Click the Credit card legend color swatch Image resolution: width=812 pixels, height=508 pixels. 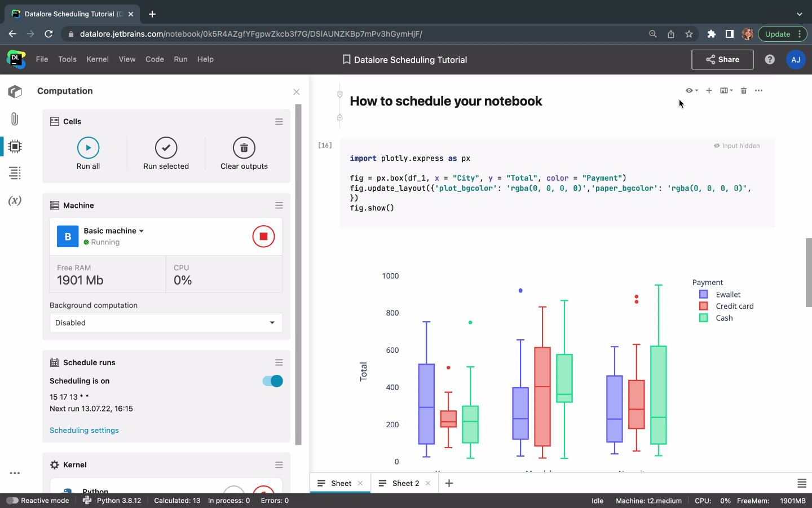pos(703,306)
